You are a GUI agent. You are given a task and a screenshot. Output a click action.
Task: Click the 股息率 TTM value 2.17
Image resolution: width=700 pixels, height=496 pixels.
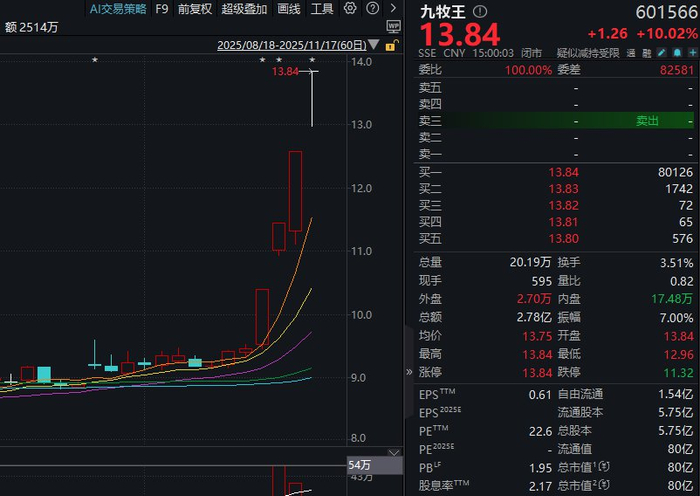point(540,486)
